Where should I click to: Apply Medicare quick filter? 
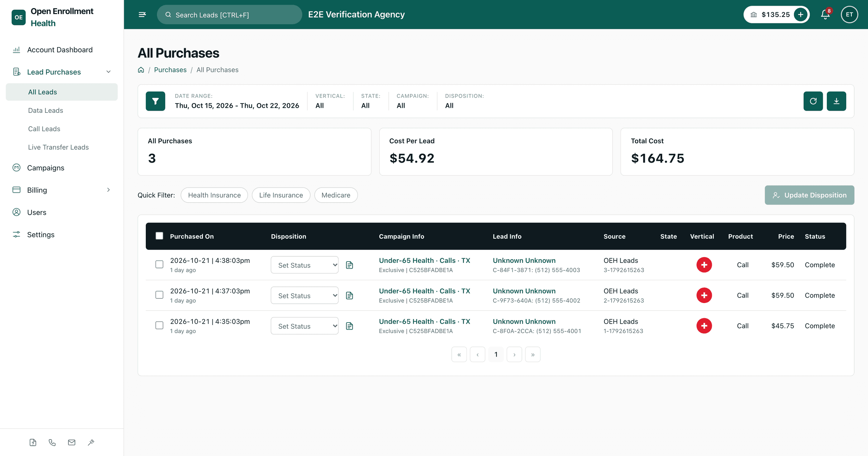[x=336, y=195]
